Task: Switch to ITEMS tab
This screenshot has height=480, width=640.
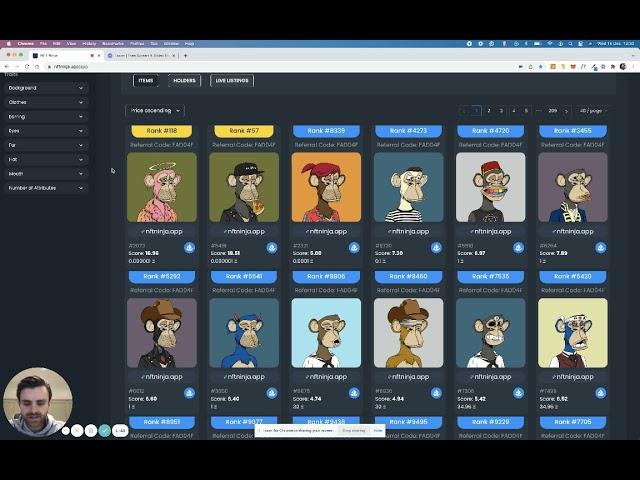Action: tap(146, 81)
